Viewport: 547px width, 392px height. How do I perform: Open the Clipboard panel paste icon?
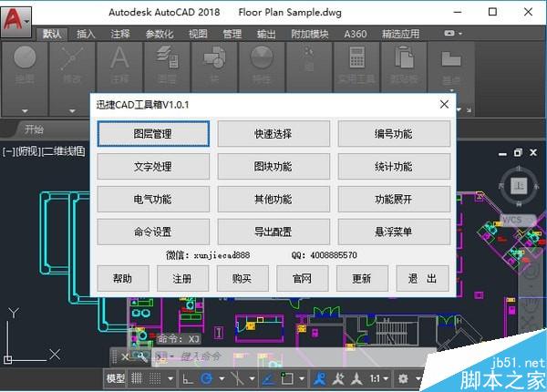coord(404,57)
